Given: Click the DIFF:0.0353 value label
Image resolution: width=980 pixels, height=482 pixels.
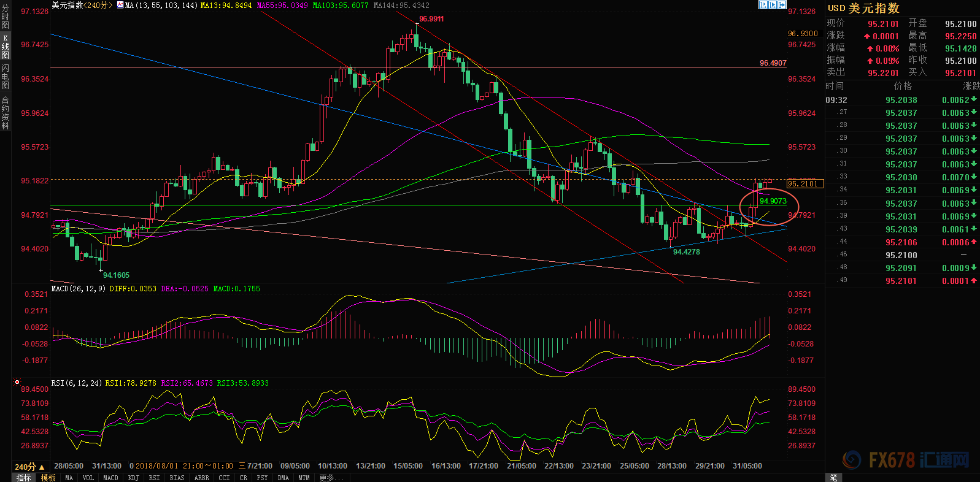Looking at the screenshot, I should click(133, 288).
